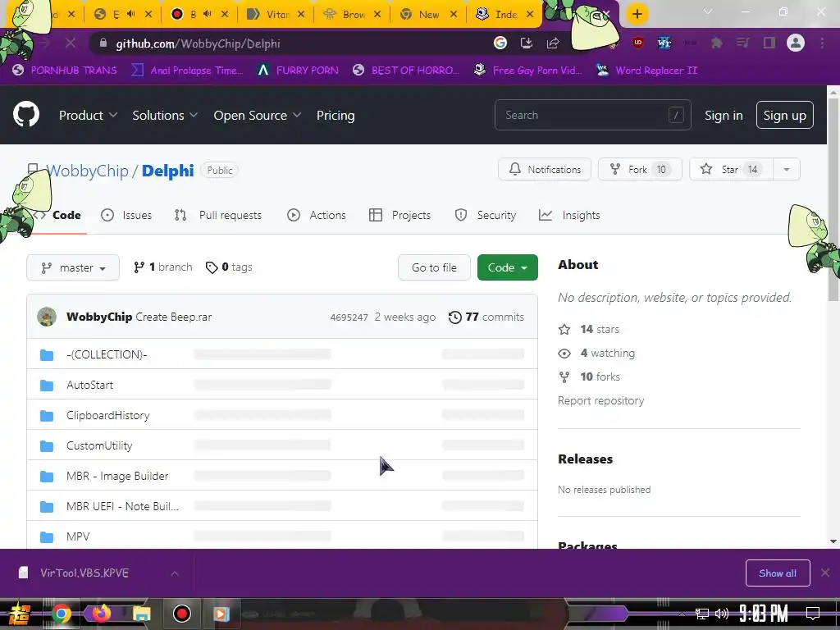The image size is (840, 630).
Task: Open the media control playlist icon
Action: 742,43
